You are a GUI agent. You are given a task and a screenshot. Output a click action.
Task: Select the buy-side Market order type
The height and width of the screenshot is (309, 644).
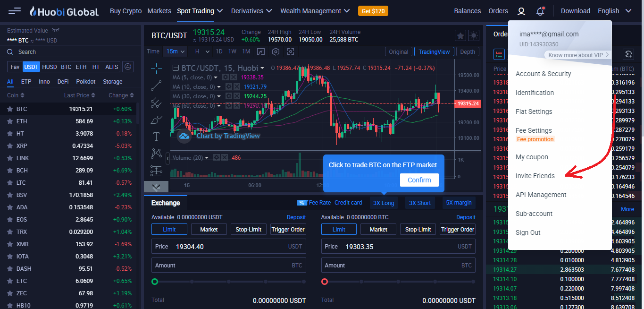(209, 229)
